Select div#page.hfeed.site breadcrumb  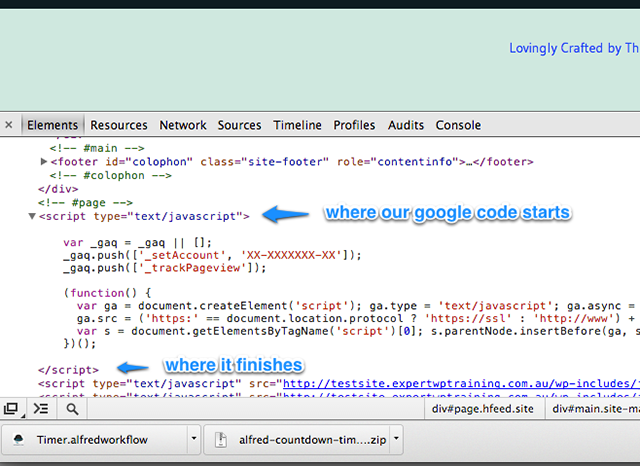[482, 409]
